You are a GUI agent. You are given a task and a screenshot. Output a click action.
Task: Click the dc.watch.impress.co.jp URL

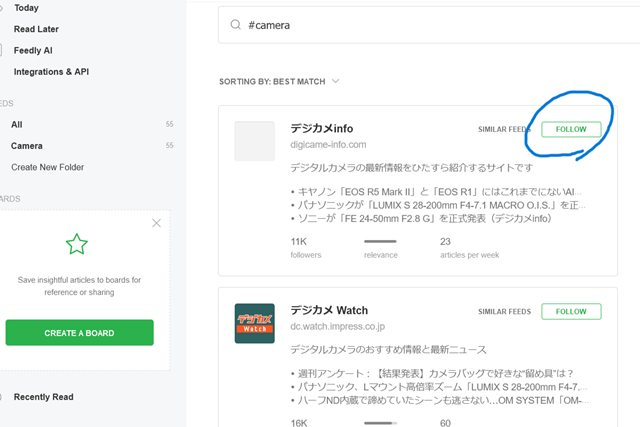click(x=338, y=327)
